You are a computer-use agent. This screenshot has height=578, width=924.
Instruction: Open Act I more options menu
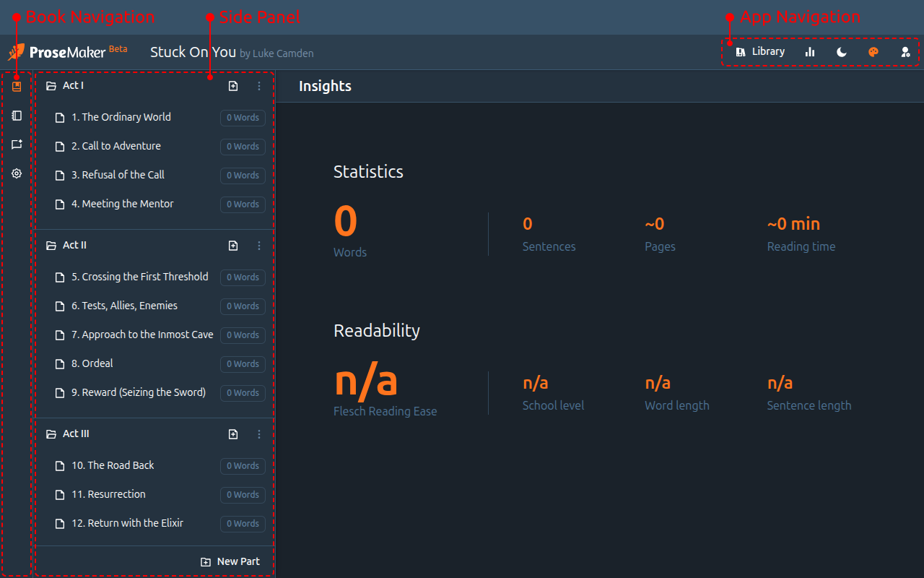click(x=259, y=86)
